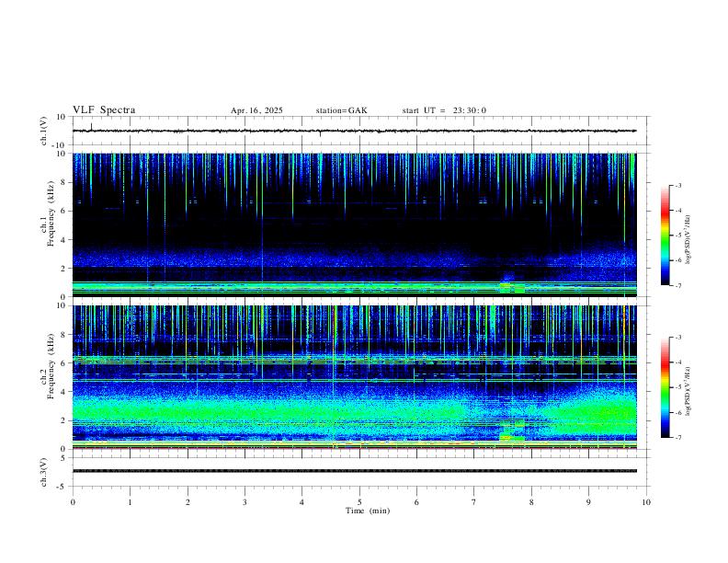Click the "1" tick label on the time axis
Image resolution: width=728 pixels, height=563 pixels.
(x=130, y=502)
